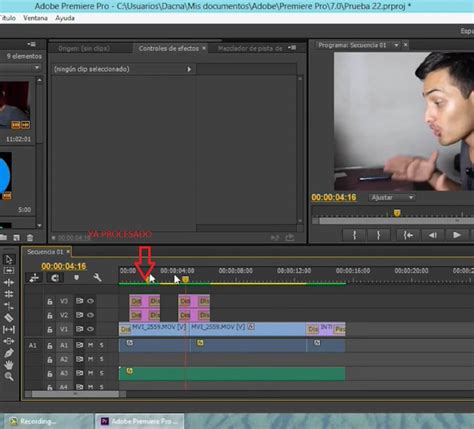Select the first MVI_2559.MOV clip on V1
Viewport: 474px width, 429px height.
(x=155, y=329)
